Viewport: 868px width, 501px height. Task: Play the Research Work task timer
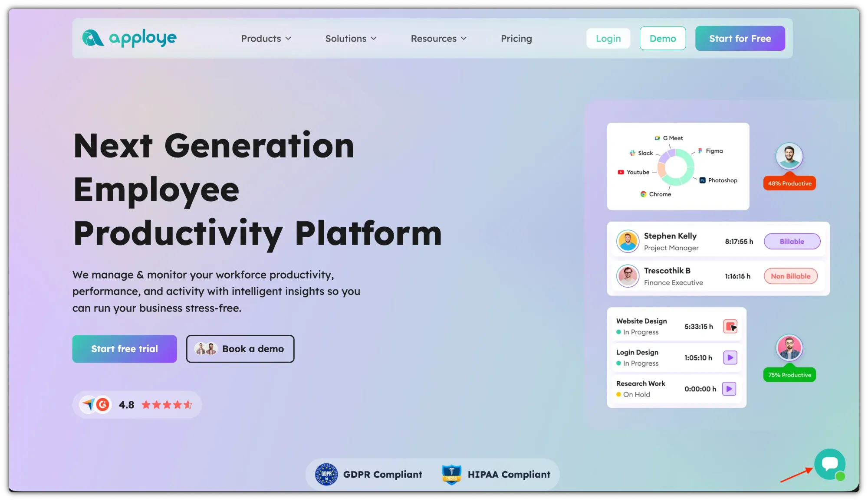tap(729, 389)
